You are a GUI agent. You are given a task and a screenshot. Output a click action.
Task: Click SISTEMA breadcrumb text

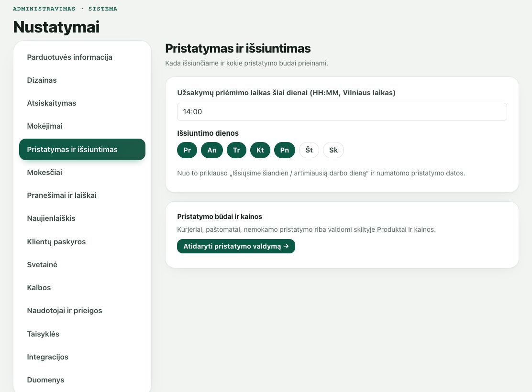pyautogui.click(x=103, y=9)
